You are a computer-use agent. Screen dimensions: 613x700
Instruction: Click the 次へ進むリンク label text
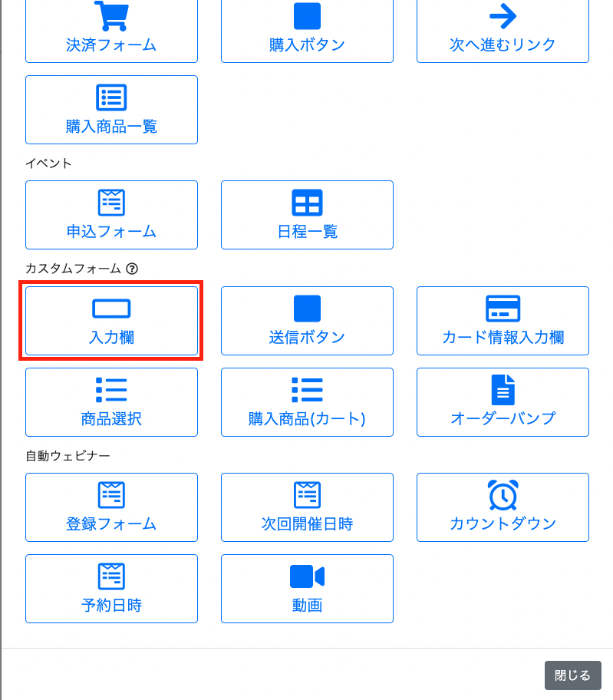[x=503, y=45]
